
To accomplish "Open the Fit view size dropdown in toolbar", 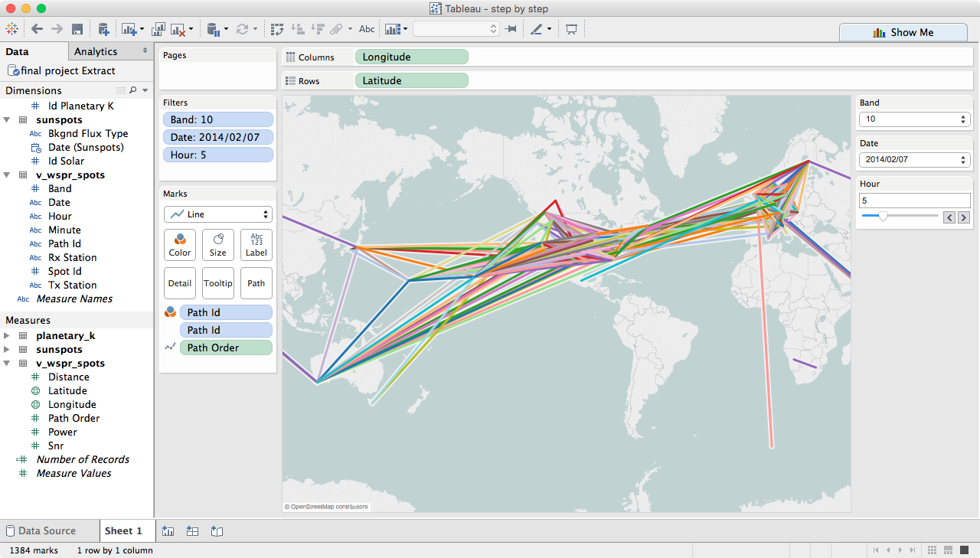I will [x=456, y=29].
